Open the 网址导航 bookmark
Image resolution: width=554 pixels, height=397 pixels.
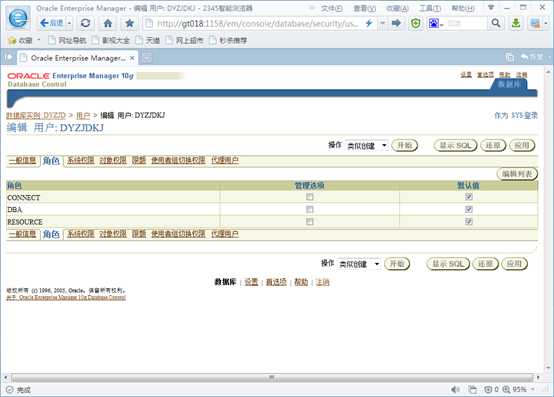67,41
